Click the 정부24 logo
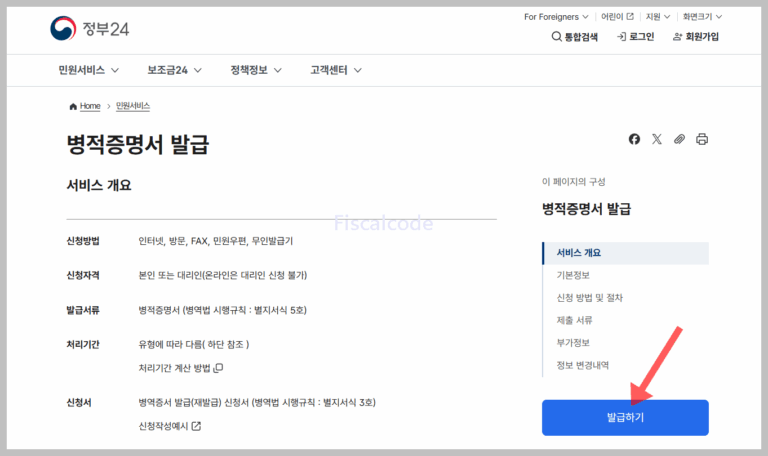The height and width of the screenshot is (456, 768). coord(90,28)
